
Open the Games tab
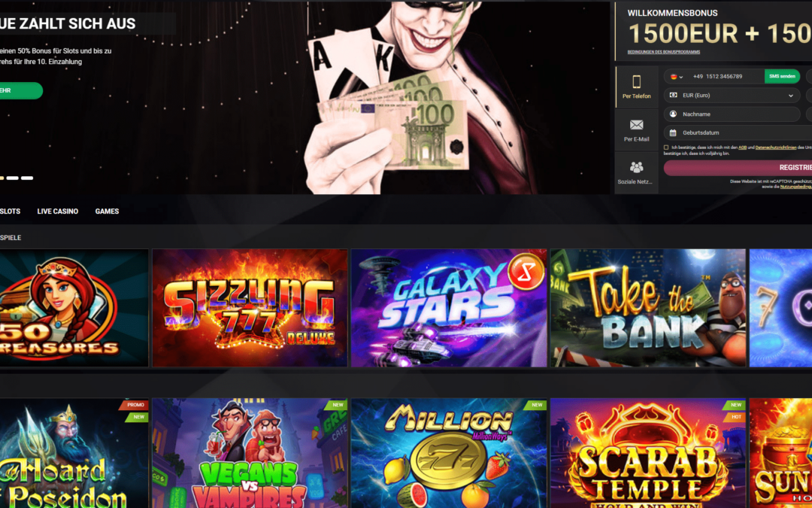pyautogui.click(x=108, y=211)
